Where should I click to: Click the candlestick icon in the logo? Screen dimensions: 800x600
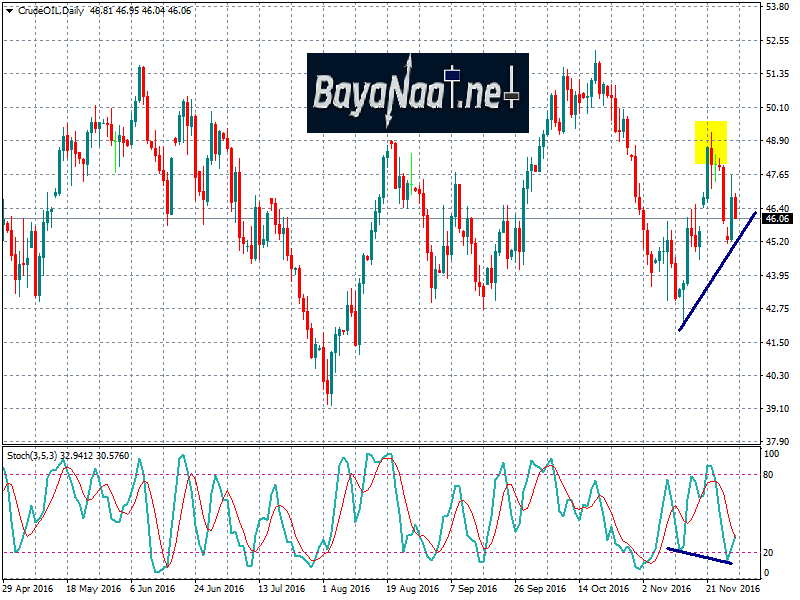[452, 73]
